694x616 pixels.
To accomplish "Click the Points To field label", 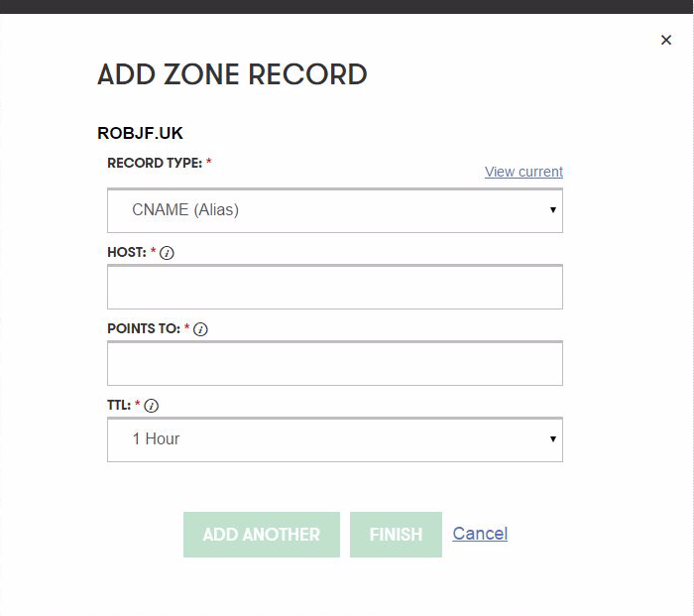I will [144, 329].
